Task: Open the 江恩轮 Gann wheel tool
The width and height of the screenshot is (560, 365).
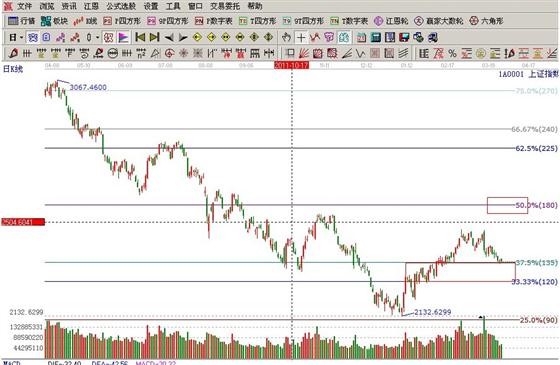Action: pos(391,21)
